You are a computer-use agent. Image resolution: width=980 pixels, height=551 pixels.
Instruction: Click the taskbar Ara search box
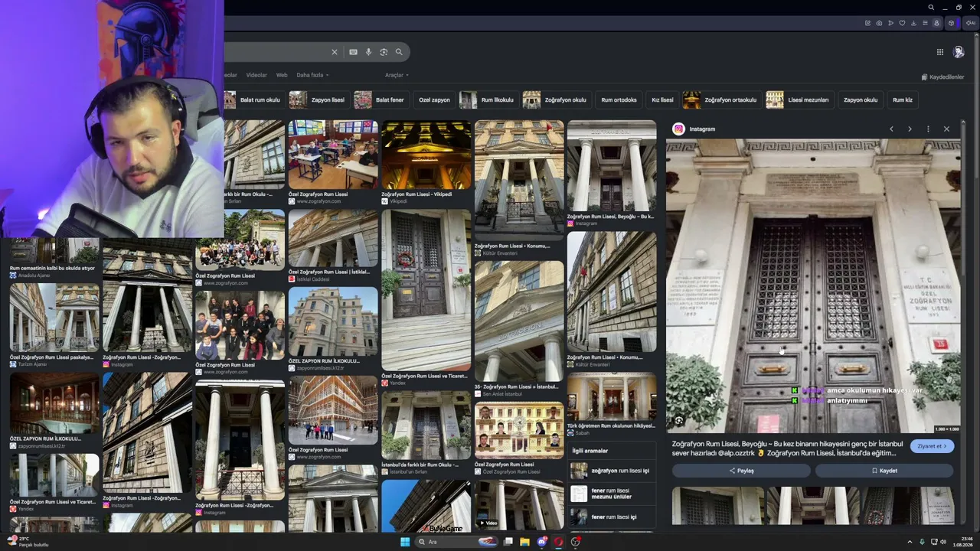tap(458, 542)
